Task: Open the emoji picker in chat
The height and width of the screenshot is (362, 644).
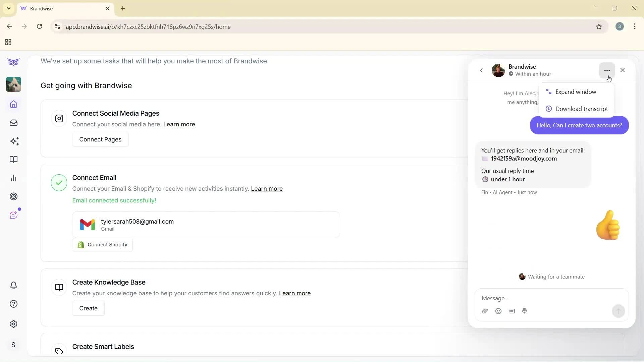Action: [498, 311]
